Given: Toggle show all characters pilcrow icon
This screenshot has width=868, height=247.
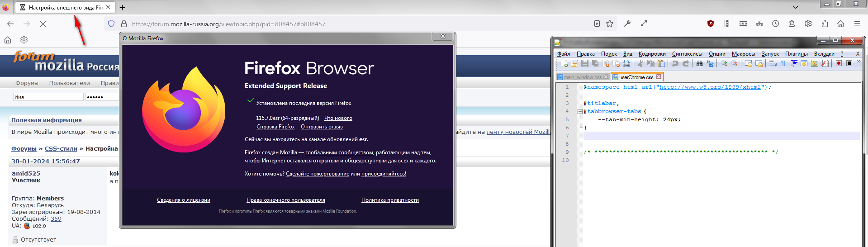Looking at the screenshot, I should [x=783, y=63].
